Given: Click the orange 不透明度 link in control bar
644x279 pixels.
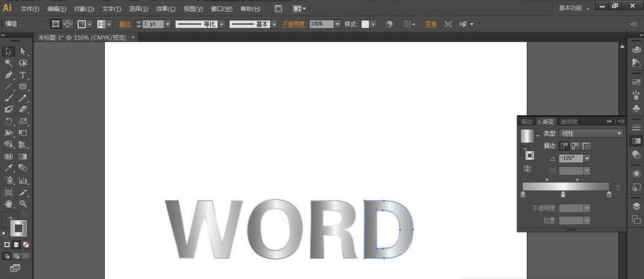Looking at the screenshot, I should [x=293, y=24].
